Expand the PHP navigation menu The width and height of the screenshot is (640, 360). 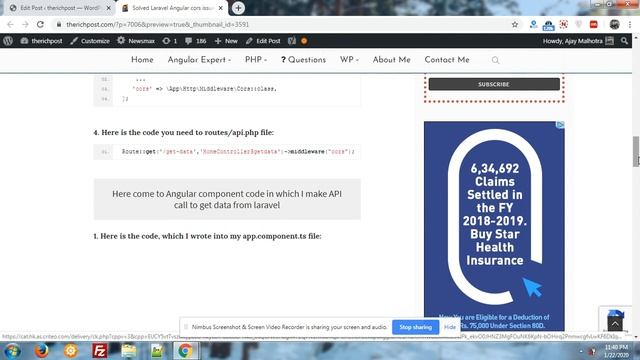coord(256,60)
